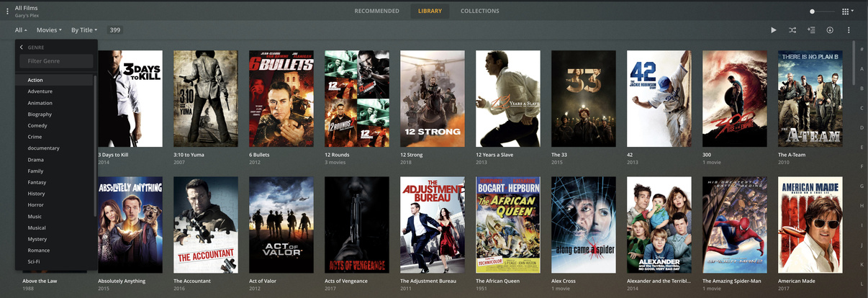868x298 pixels.
Task: Open the 3 Days to Kill poster
Action: pos(130,99)
